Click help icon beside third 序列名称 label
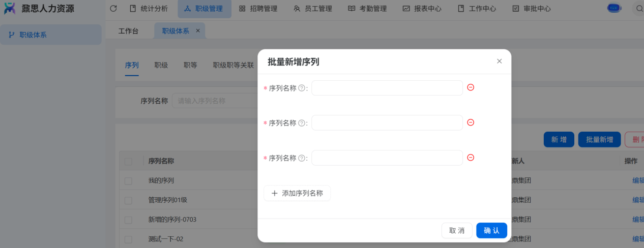This screenshot has height=248, width=644. (x=302, y=158)
